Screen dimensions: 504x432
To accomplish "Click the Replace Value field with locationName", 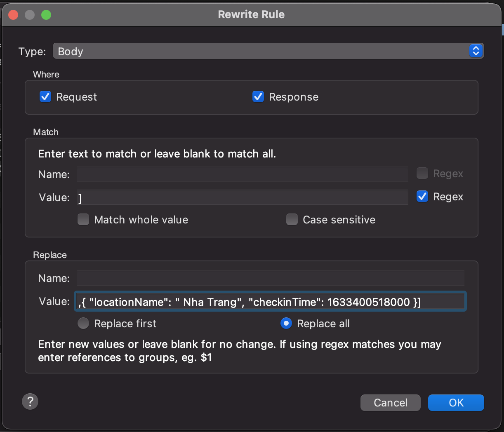I will tap(271, 302).
